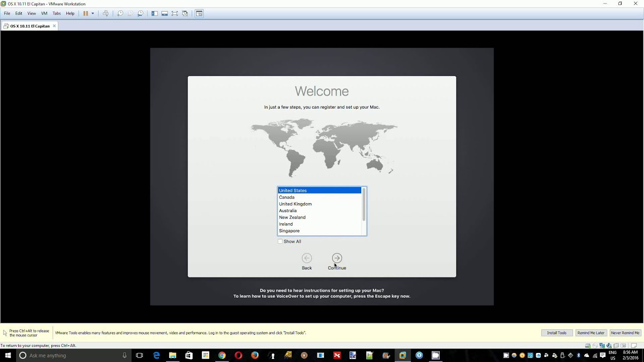Take a snapshot of the virtual machine
The height and width of the screenshot is (362, 644).
coord(120,14)
